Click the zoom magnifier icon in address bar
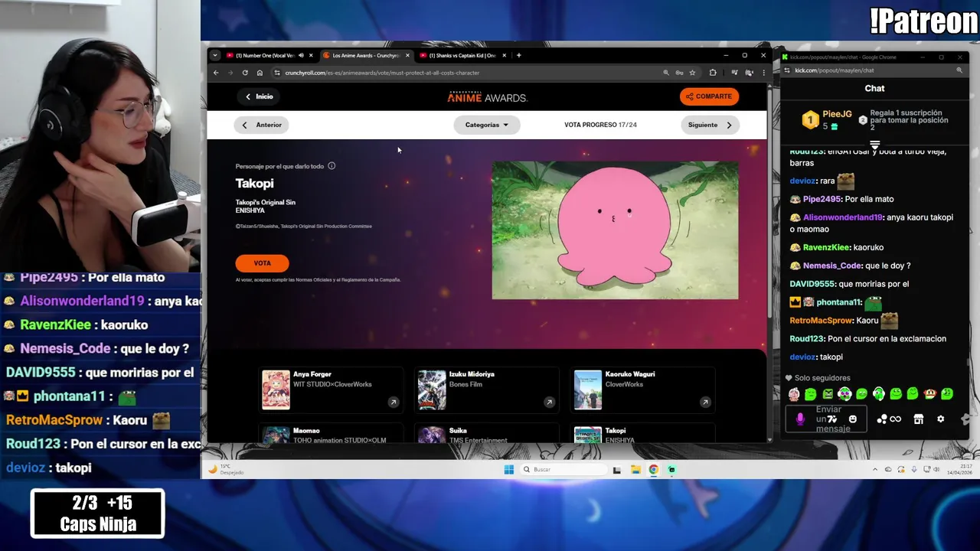This screenshot has width=980, height=551. 666,73
